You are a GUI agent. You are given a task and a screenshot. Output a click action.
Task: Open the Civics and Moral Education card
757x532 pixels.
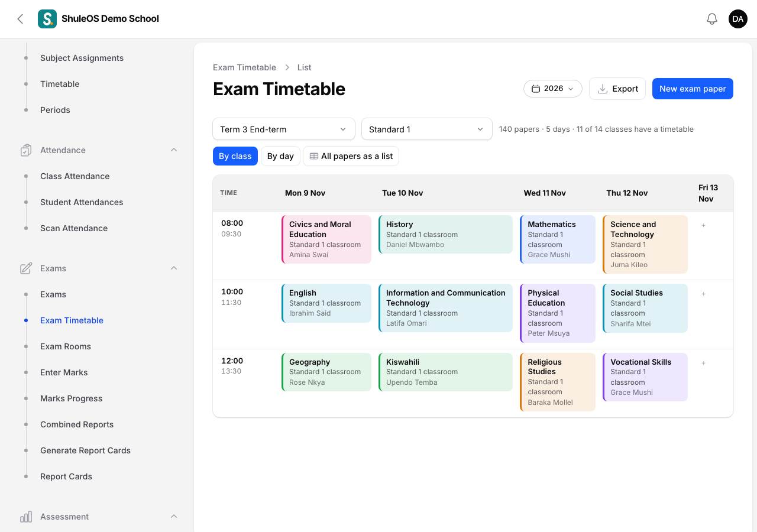(326, 239)
